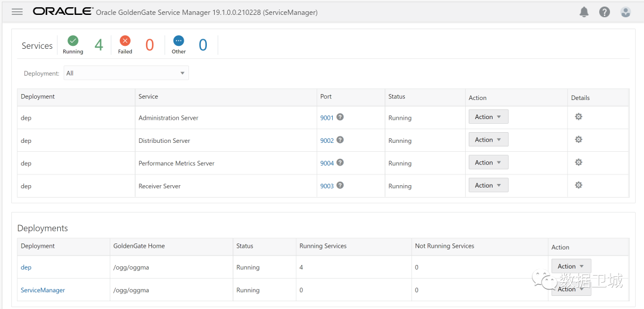Screen dimensions: 644x309
Task: Open port 9002 link
Action: click(327, 141)
